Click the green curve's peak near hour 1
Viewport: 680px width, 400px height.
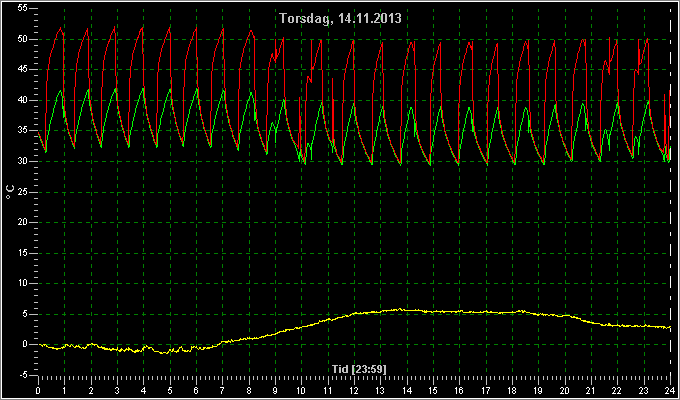pyautogui.click(x=61, y=91)
